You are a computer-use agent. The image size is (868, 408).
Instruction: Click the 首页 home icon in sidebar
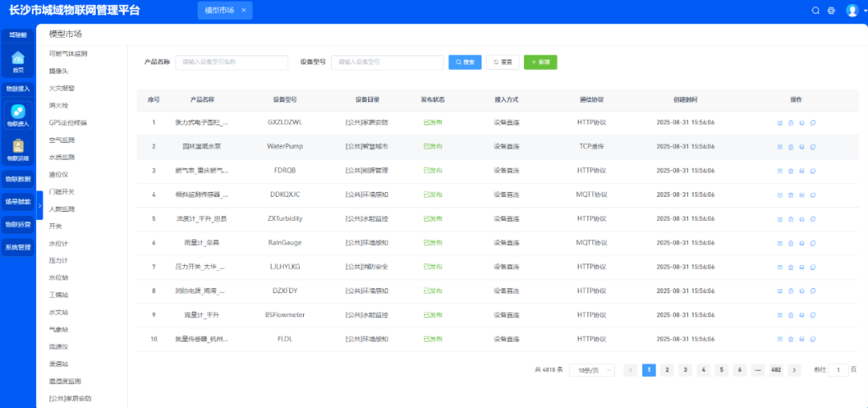tap(18, 60)
